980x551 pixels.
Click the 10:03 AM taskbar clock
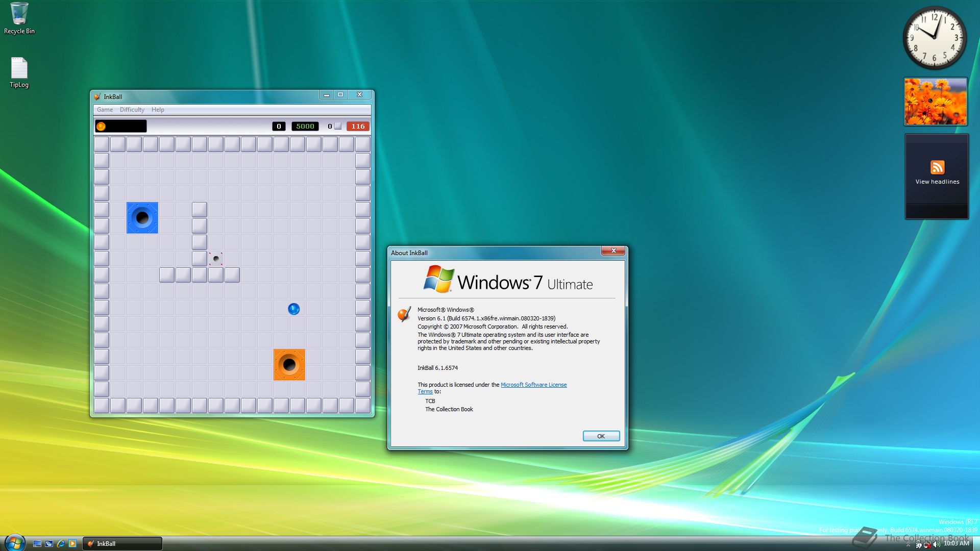pos(956,543)
